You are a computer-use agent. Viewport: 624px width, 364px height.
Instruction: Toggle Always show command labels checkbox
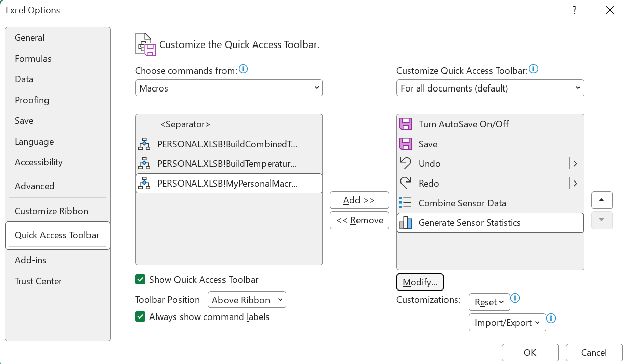pos(140,316)
